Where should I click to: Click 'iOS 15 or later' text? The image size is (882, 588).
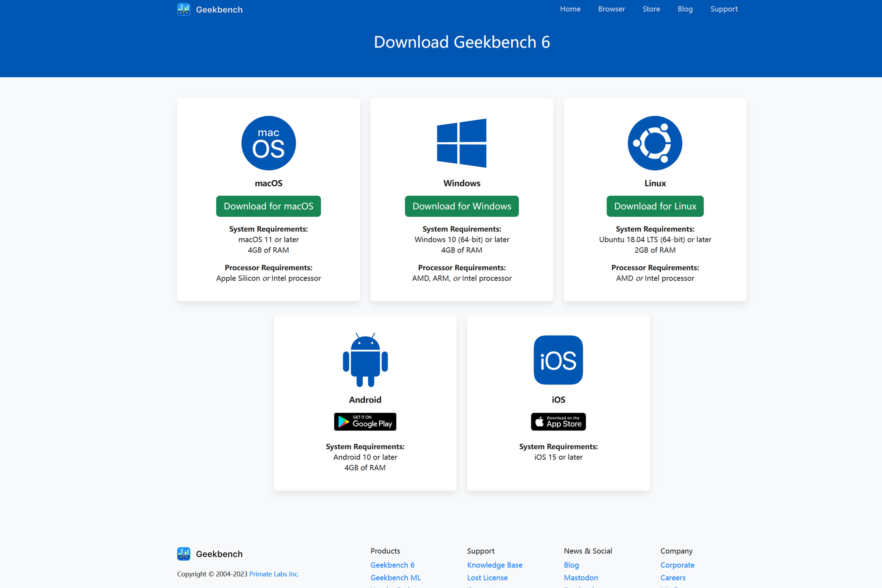click(x=558, y=457)
